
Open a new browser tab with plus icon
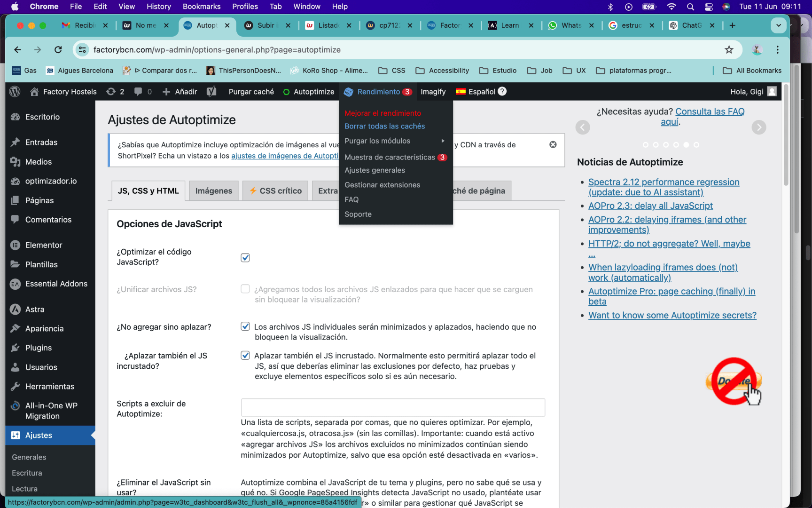click(x=732, y=25)
